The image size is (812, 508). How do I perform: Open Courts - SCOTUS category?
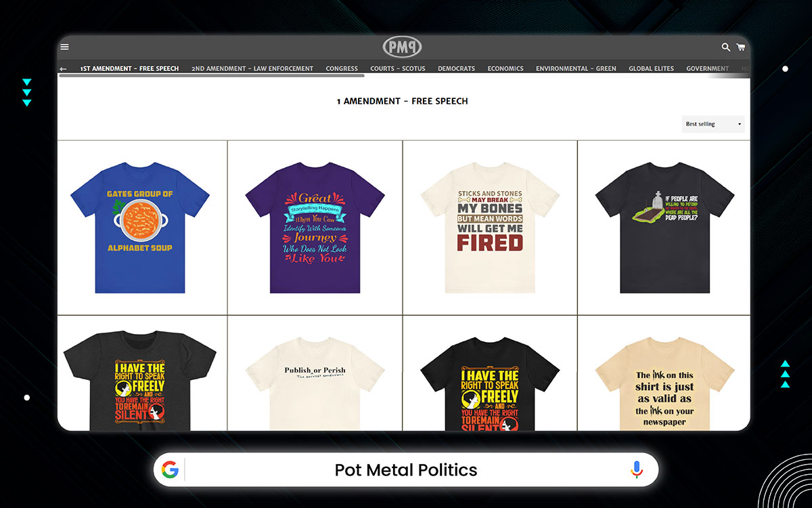[398, 68]
